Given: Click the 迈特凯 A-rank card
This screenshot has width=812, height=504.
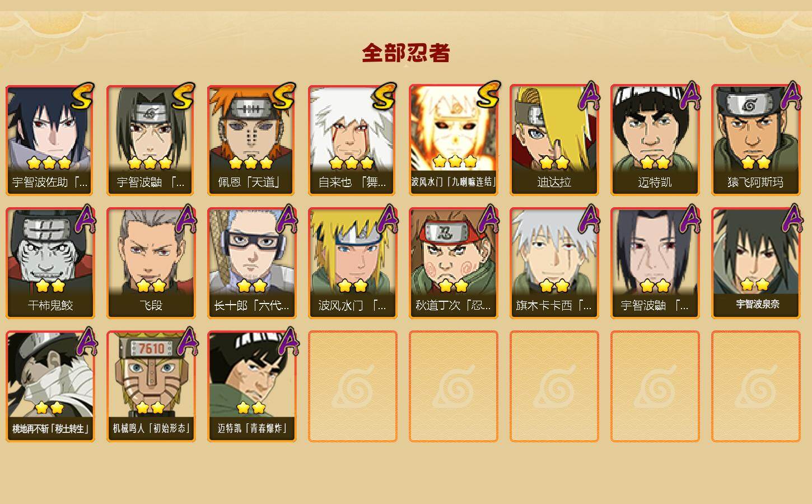Looking at the screenshot, I should click(655, 140).
